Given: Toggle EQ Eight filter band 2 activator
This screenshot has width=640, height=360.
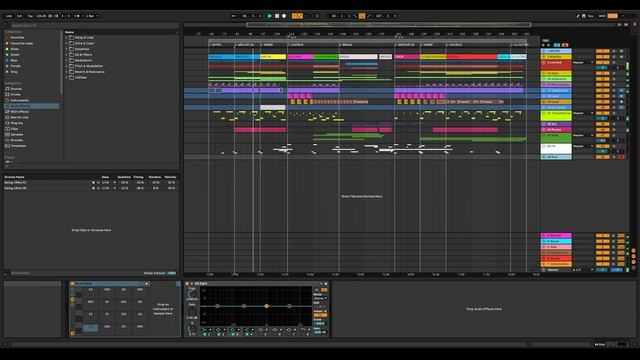Looking at the screenshot, I should (x=219, y=334).
